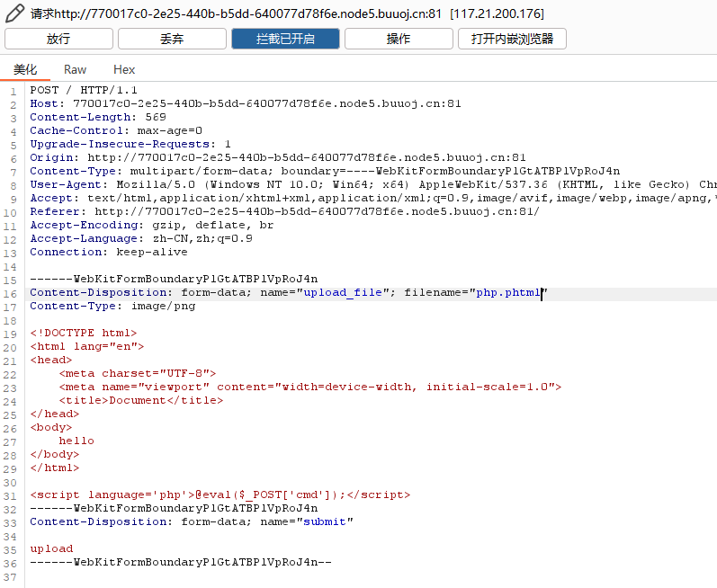
Task: Switch to the 美化 (Pretty) tab
Action: click(x=25, y=69)
